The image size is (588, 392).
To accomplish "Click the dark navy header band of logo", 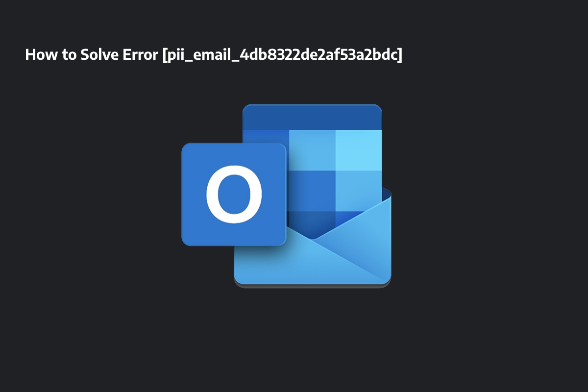I will (x=312, y=117).
